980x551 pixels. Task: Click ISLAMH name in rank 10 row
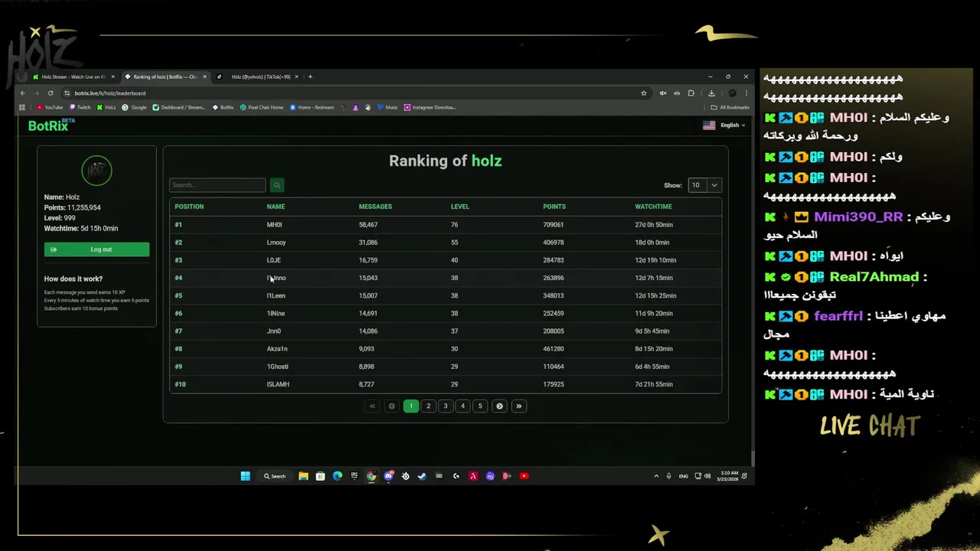(278, 384)
